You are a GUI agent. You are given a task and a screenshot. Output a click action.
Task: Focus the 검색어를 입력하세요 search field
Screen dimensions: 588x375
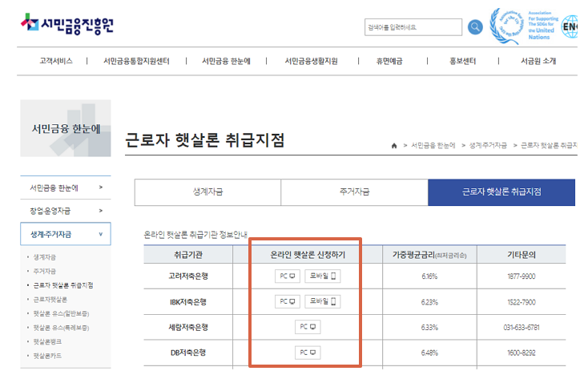click(413, 27)
